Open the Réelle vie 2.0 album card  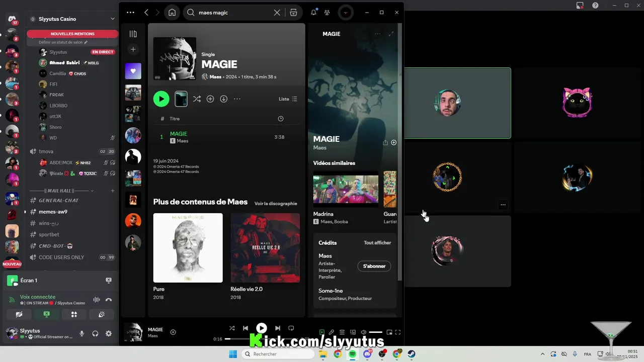(x=265, y=256)
